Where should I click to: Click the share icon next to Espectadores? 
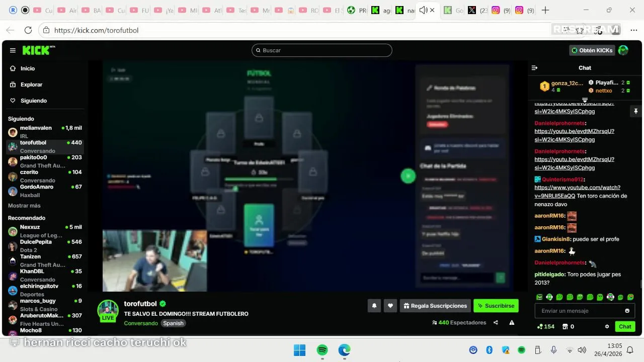[496, 323]
